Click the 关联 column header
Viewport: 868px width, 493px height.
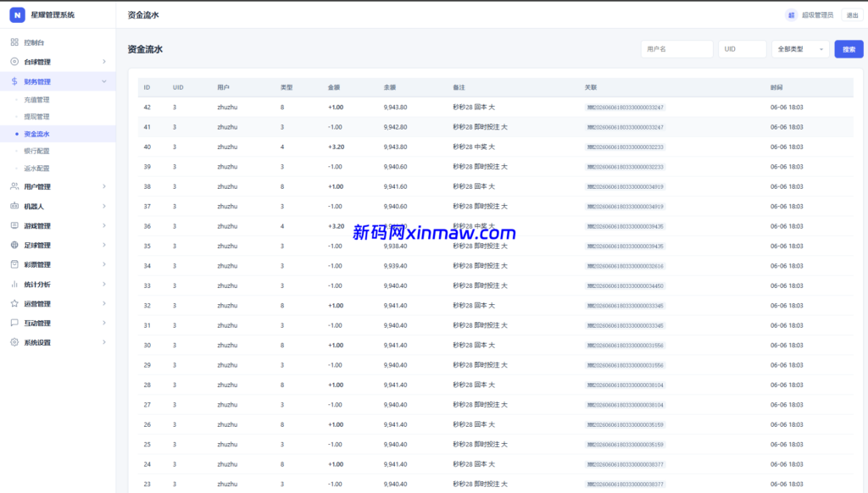coord(591,87)
